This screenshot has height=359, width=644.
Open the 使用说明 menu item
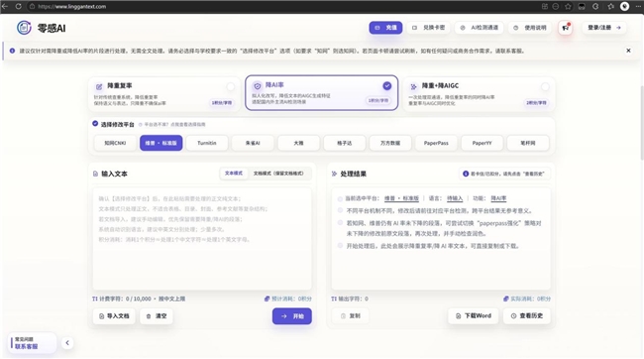coord(530,28)
